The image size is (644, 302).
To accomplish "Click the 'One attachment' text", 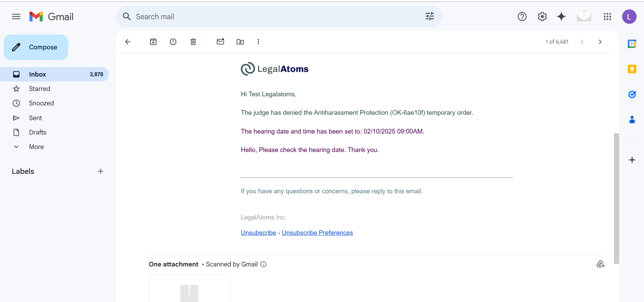I will (174, 264).
